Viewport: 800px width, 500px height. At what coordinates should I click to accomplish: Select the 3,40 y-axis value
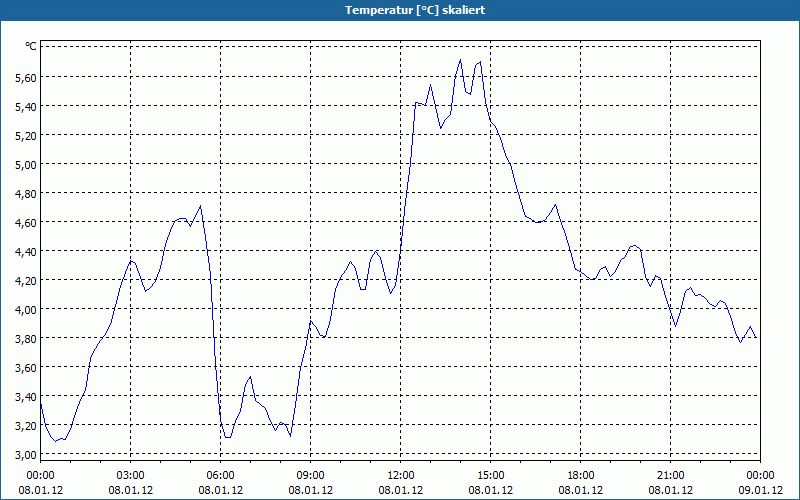26,396
